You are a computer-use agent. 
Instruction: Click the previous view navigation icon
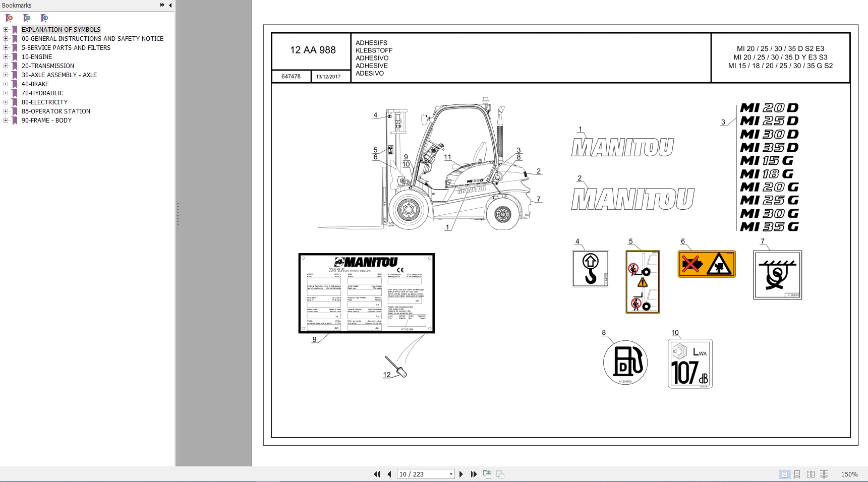coord(487,474)
